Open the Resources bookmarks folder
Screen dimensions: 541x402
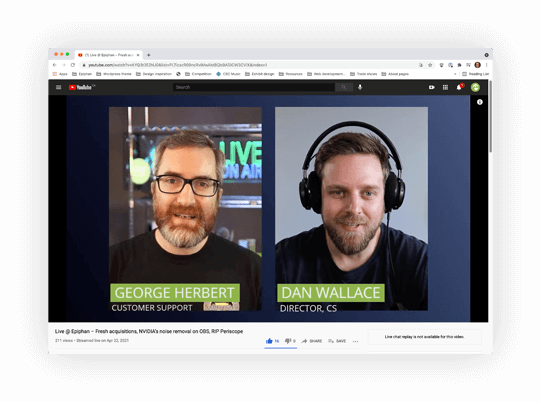(x=291, y=74)
